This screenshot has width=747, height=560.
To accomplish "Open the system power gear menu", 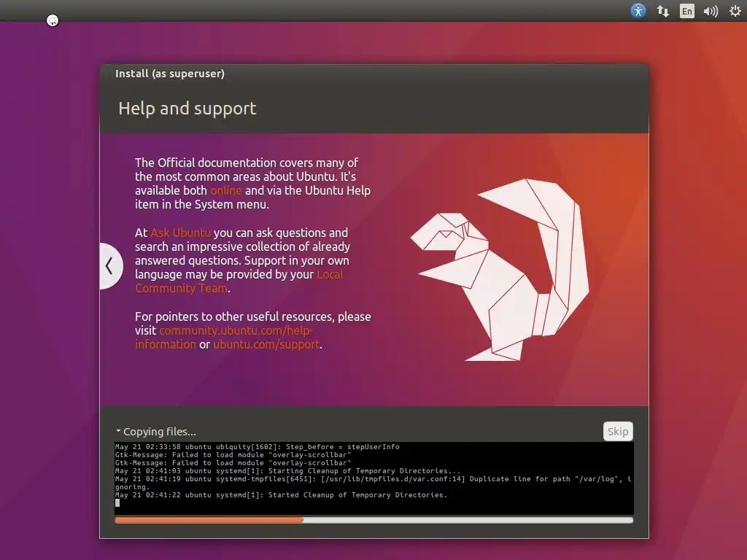I will [735, 10].
